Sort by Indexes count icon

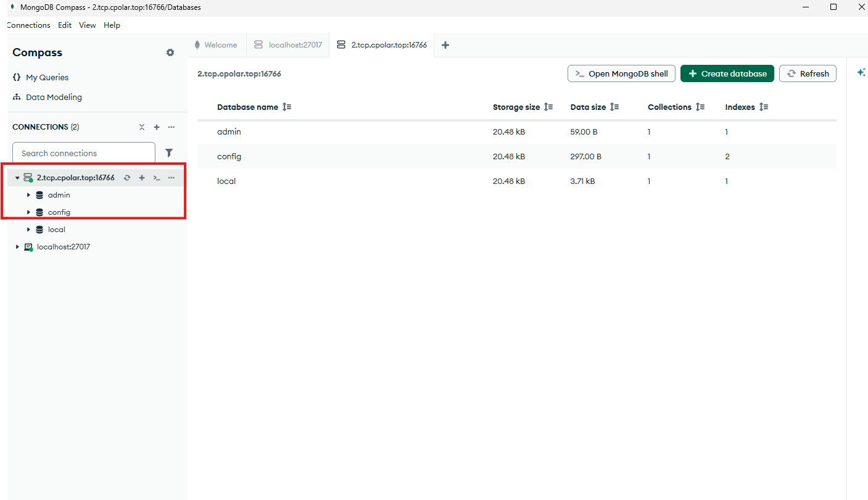(764, 107)
